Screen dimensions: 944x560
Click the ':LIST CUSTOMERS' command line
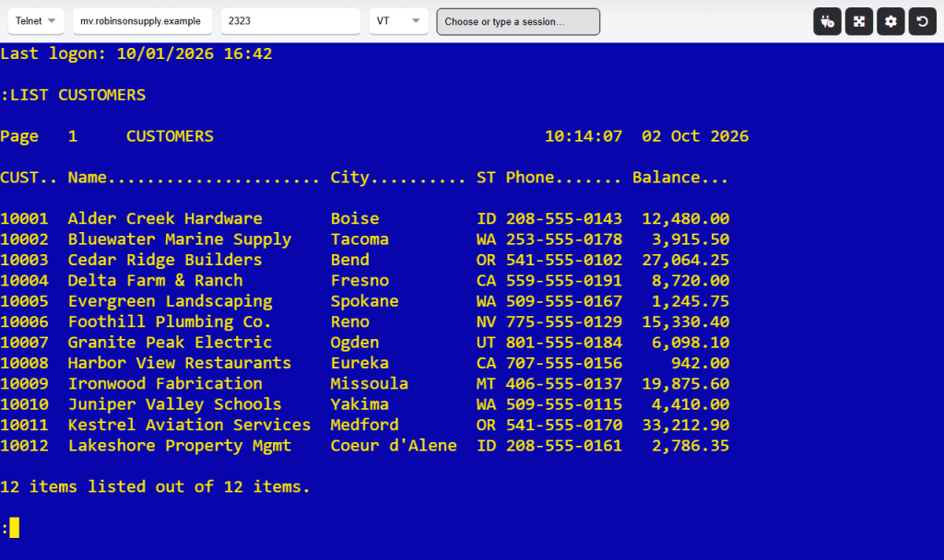point(73,95)
